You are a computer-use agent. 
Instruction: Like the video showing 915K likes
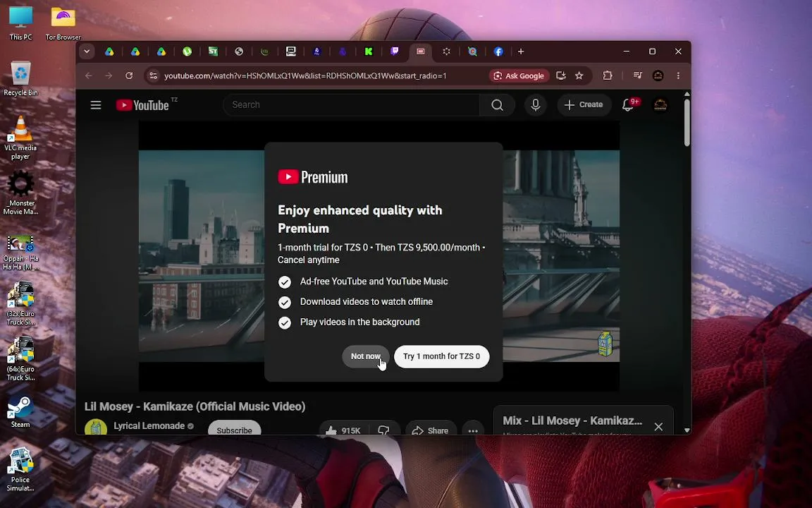[343, 430]
